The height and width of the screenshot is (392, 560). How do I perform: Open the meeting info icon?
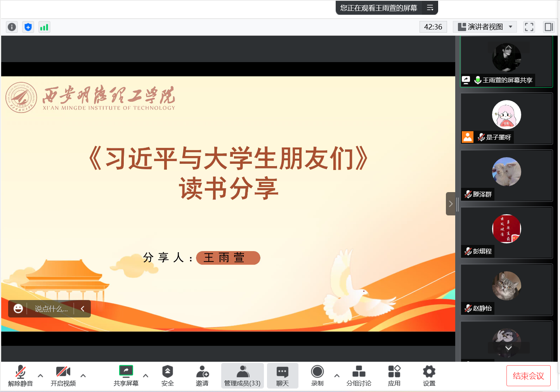click(12, 27)
